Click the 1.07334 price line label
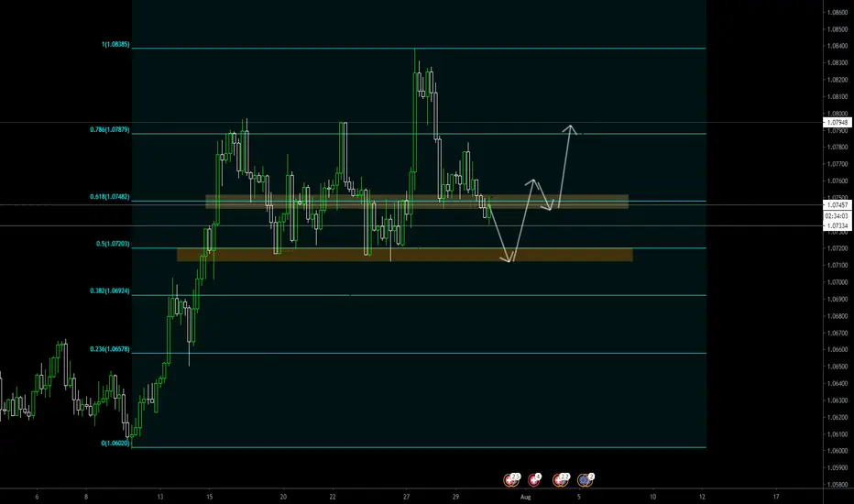 838,225
